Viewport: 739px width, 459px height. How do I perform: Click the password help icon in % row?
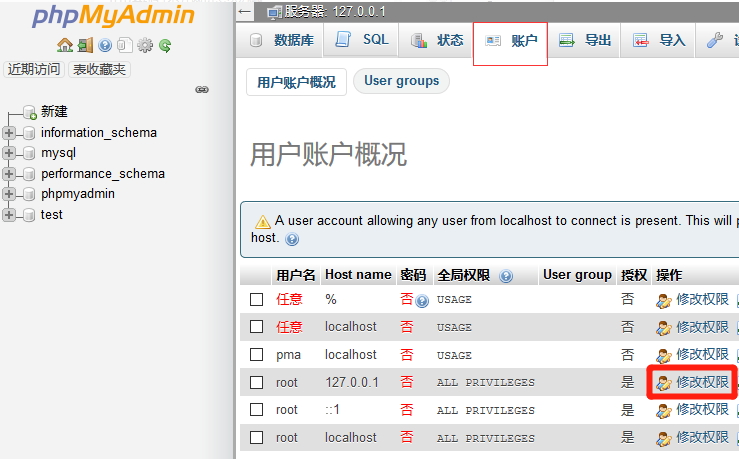coord(422,301)
